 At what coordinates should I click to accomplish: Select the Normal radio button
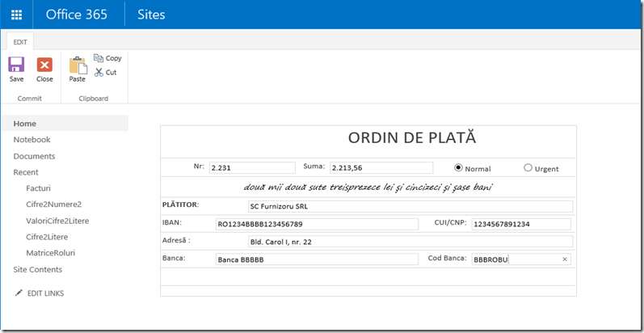458,168
